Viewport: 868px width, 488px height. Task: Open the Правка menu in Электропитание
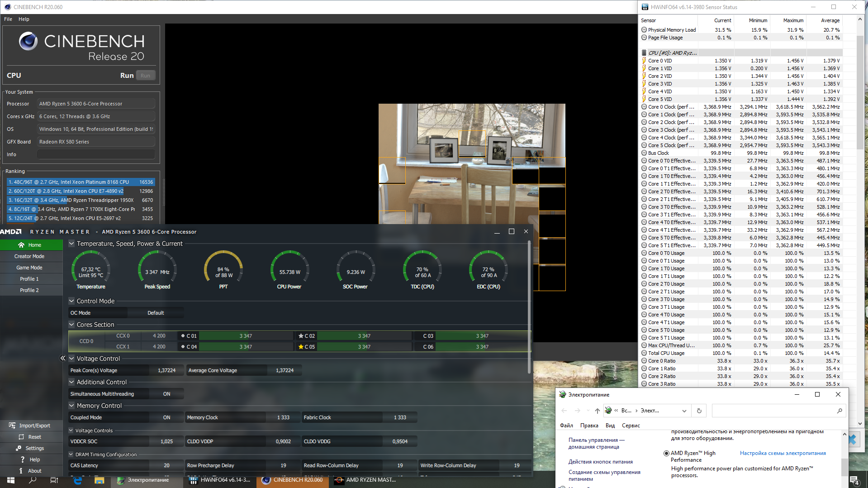click(589, 426)
